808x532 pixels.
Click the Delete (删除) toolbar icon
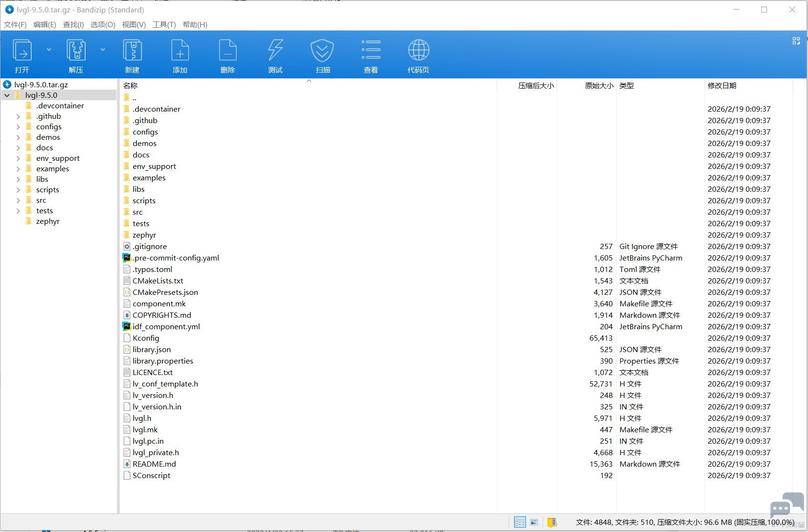tap(228, 50)
